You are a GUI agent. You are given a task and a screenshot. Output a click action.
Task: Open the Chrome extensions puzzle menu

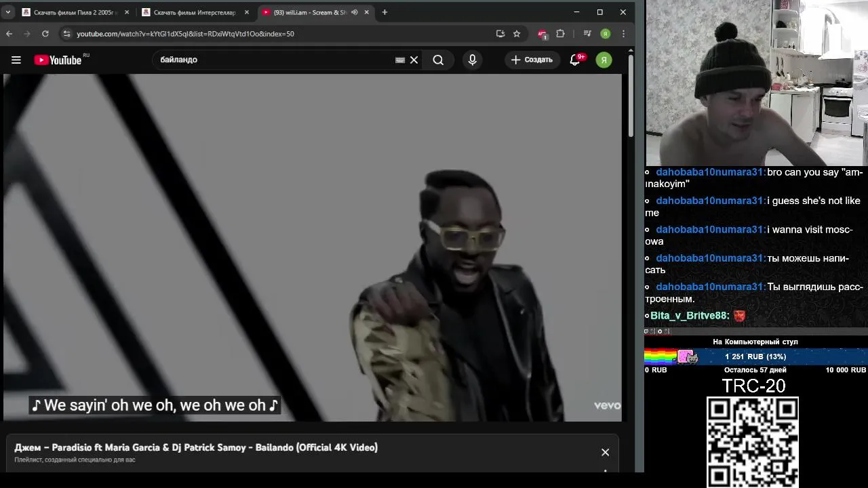click(x=560, y=33)
